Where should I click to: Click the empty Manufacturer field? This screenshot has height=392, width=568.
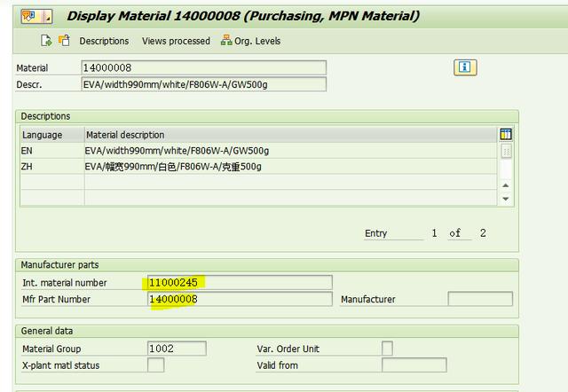pyautogui.click(x=480, y=299)
